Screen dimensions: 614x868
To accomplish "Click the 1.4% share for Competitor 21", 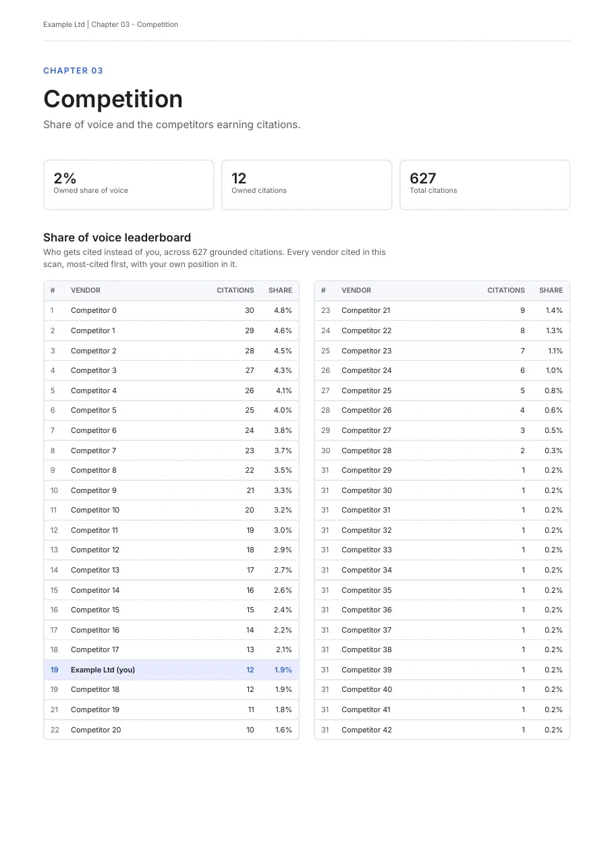I will [x=554, y=310].
